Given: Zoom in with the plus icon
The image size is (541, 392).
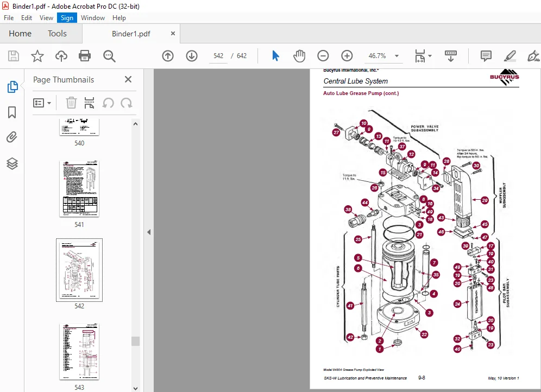Looking at the screenshot, I should coord(347,56).
